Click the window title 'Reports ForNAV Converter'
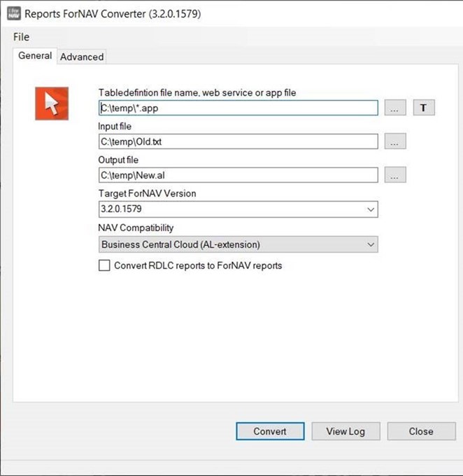463x476 pixels. pyautogui.click(x=113, y=14)
